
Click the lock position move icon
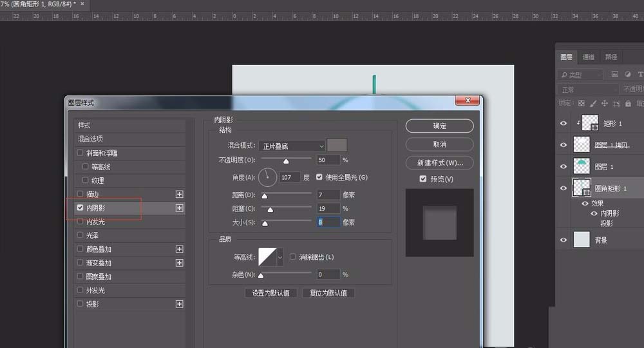(605, 103)
